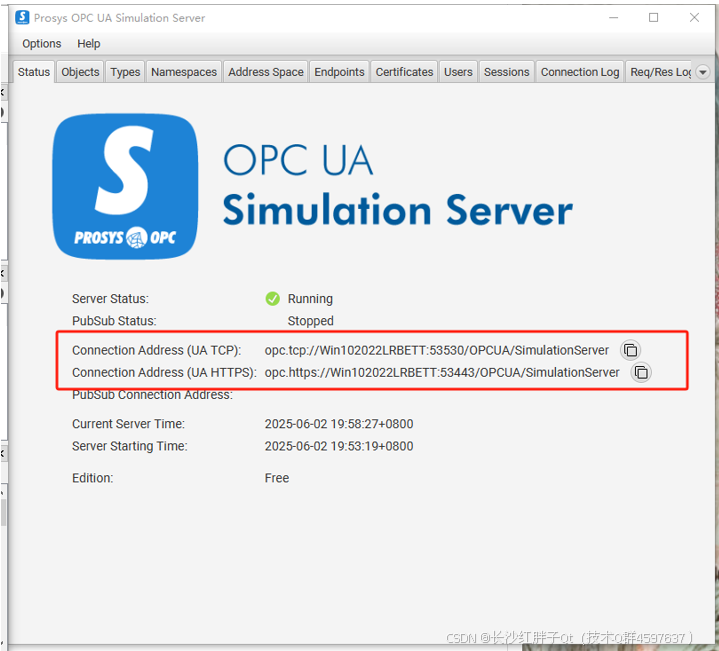The height and width of the screenshot is (651, 719).
Task: Maximize the Simulation Server window
Action: [653, 17]
